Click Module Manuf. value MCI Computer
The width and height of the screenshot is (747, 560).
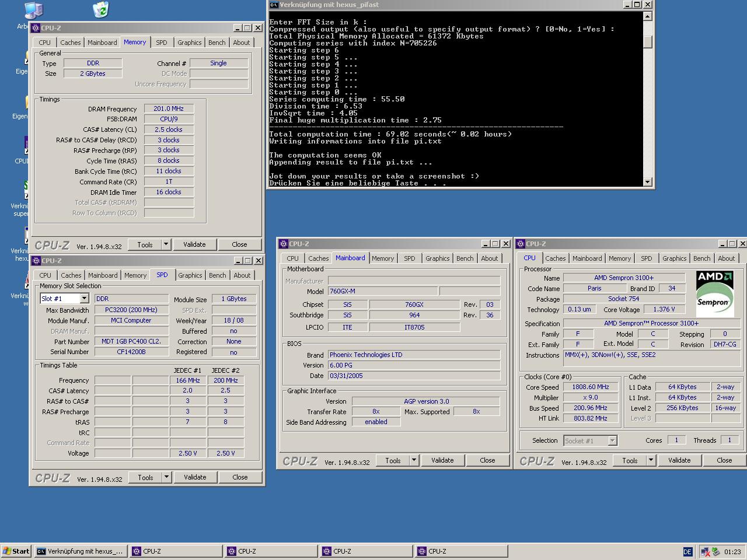tap(131, 320)
